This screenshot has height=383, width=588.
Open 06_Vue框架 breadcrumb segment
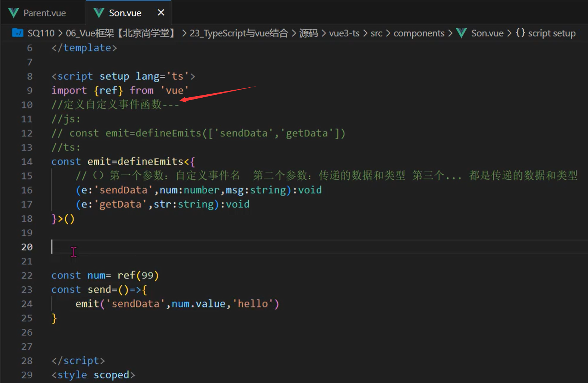coord(121,33)
